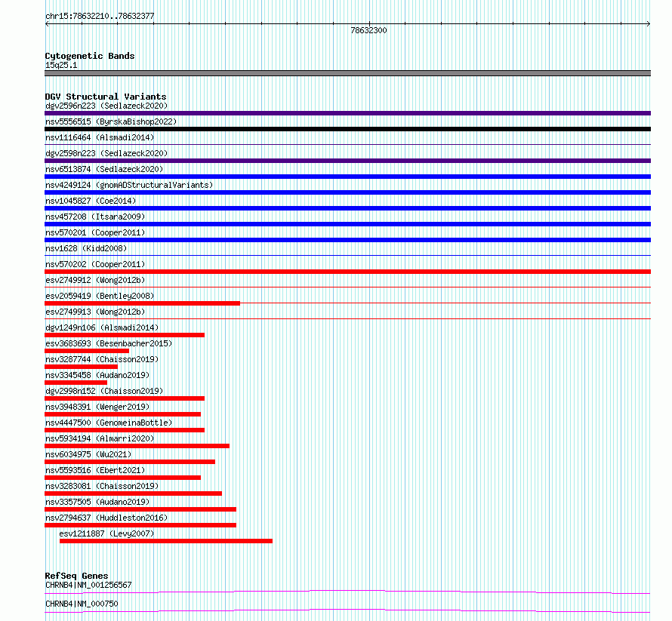This screenshot has width=672, height=621.
Task: Click the dgv2998n152 (Chaisson2019) label
Action: [104, 391]
